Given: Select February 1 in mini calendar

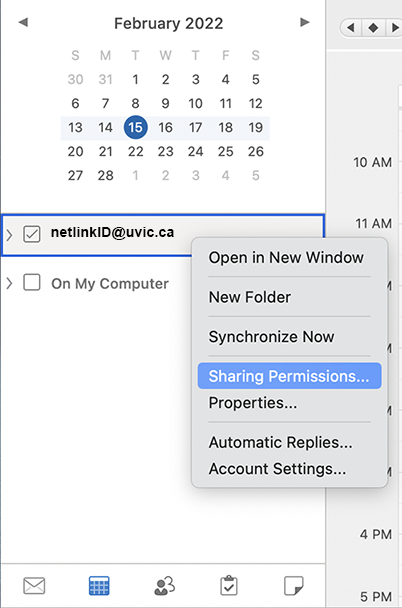Looking at the screenshot, I should coord(135,79).
